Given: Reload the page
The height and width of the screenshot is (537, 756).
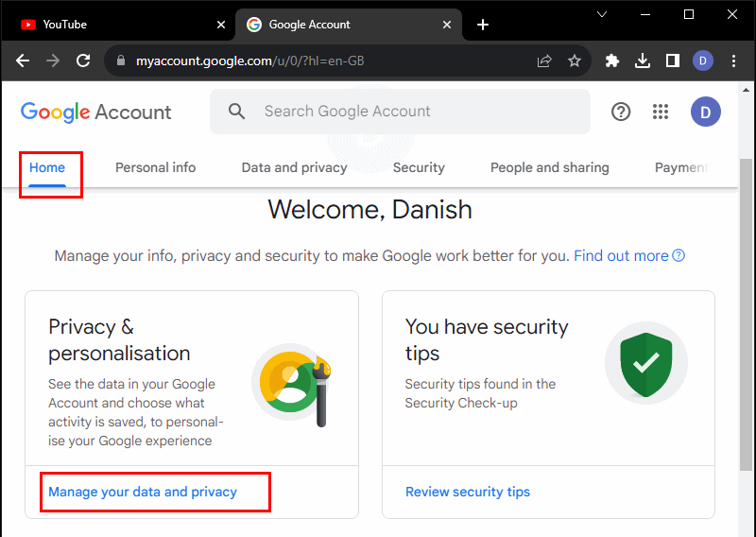Looking at the screenshot, I should pyautogui.click(x=83, y=61).
